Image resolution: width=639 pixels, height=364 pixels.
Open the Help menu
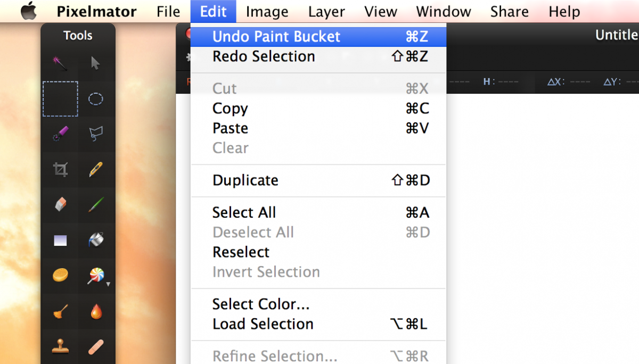[564, 11]
